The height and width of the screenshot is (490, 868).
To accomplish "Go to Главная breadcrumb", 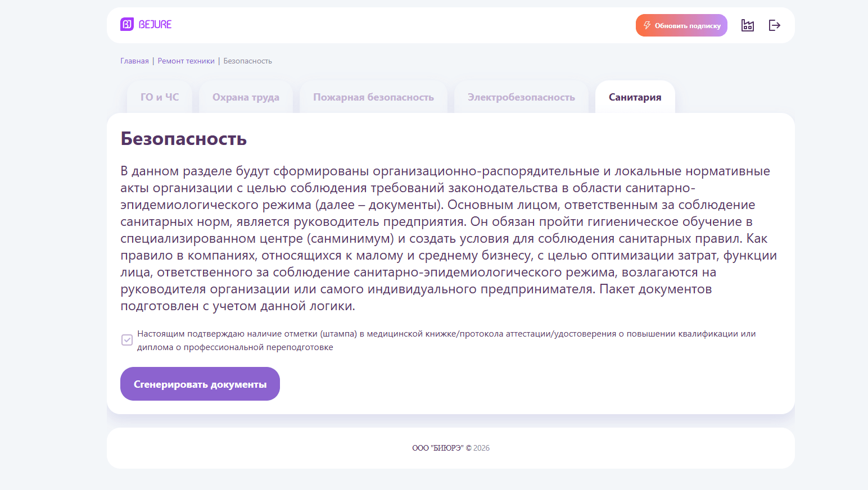I will (134, 61).
